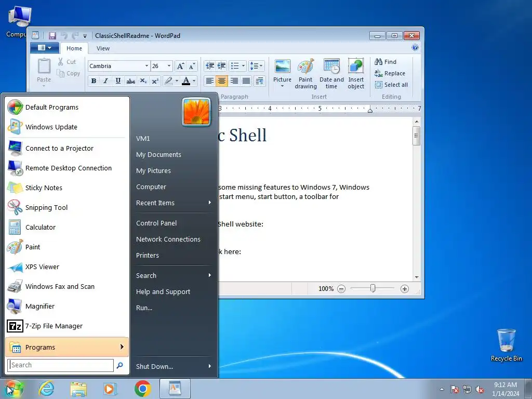Screen dimensions: 532x399
Task: Click Help and Support
Action: 174,291
